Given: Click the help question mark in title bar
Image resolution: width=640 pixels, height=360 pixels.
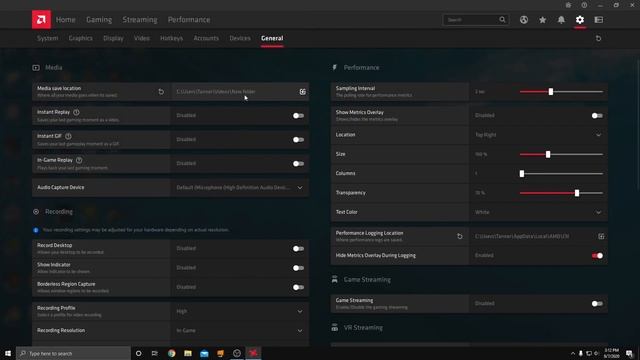Looking at the screenshot, I should (x=584, y=5).
